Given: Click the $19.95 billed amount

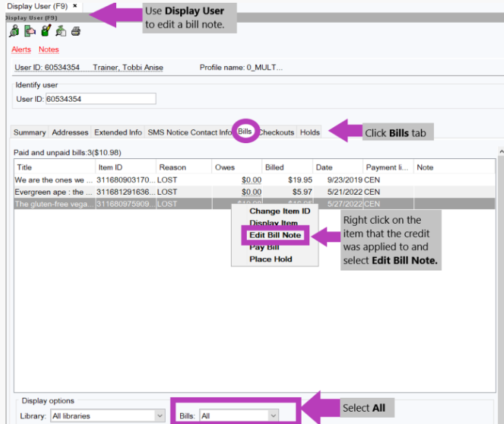Looking at the screenshot, I should tap(300, 180).
